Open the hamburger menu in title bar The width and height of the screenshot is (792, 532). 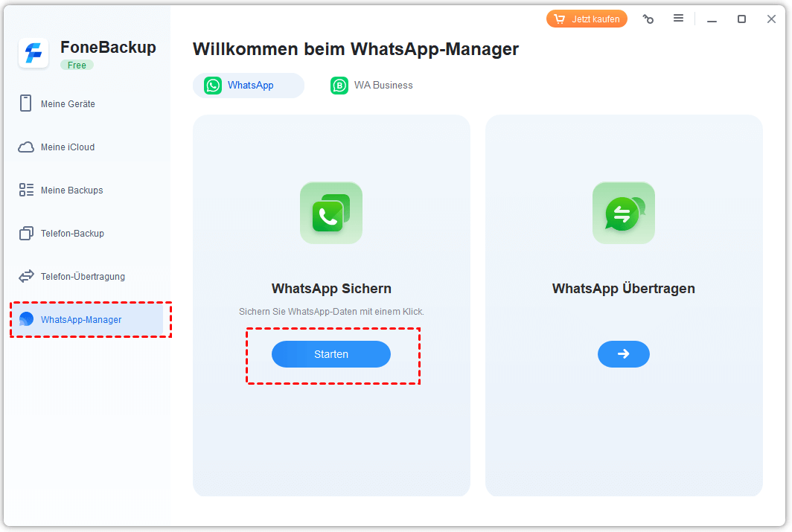[x=678, y=18]
